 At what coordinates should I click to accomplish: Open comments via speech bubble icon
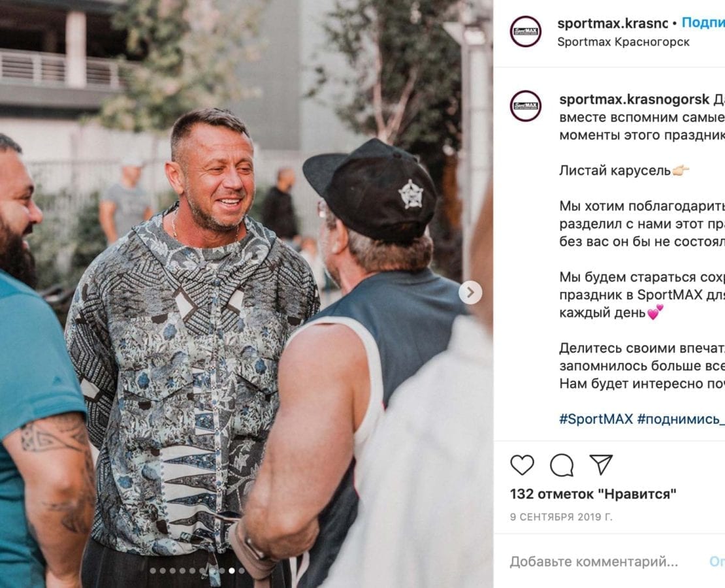[562, 465]
